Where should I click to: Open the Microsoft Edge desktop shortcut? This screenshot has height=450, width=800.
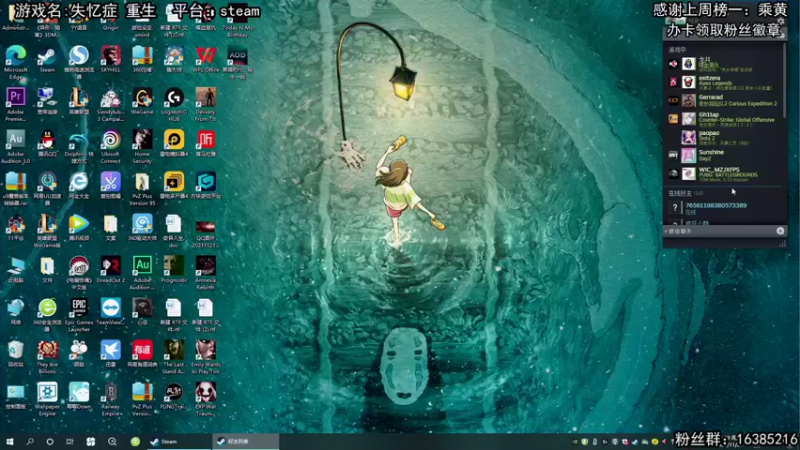16,61
